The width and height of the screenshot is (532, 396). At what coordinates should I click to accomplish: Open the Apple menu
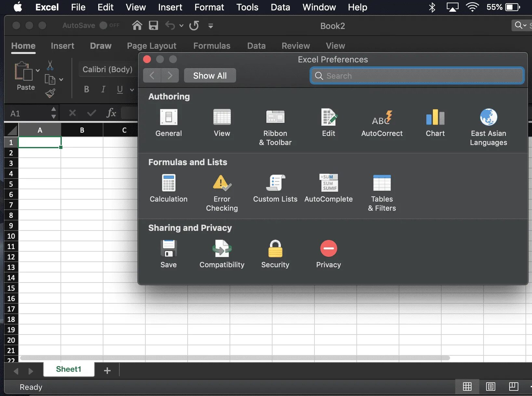tap(18, 7)
